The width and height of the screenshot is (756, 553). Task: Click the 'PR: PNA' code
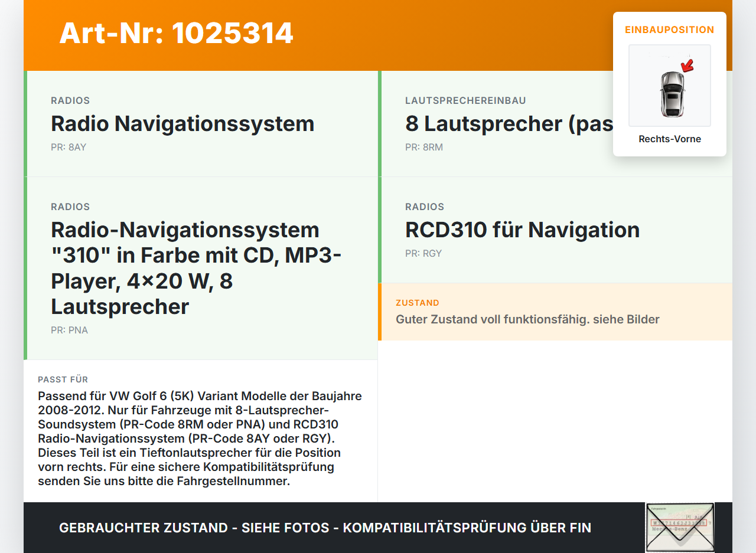(x=69, y=330)
